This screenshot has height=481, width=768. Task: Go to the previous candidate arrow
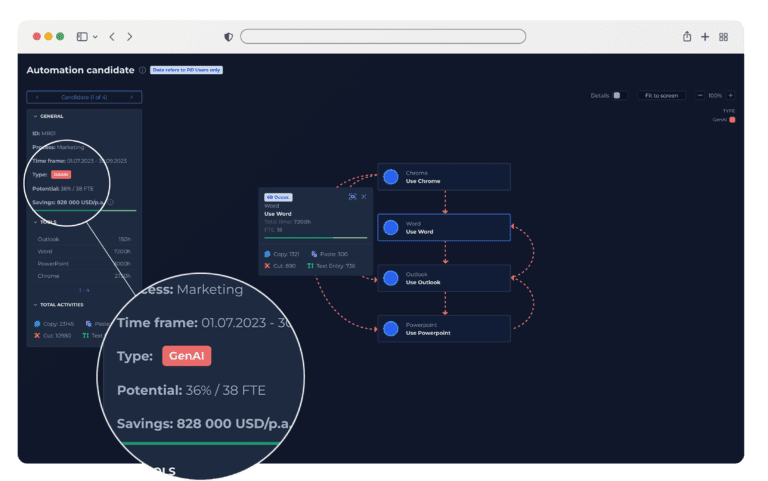click(x=37, y=97)
